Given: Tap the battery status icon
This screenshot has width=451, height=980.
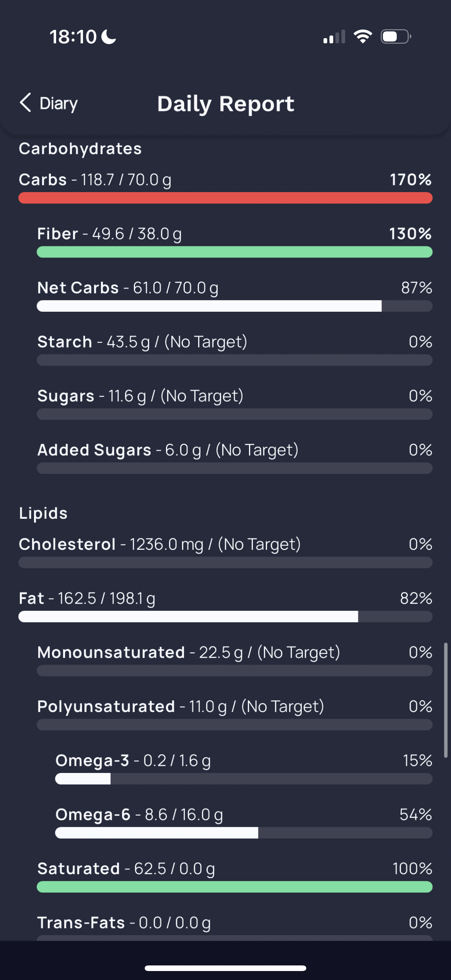Looking at the screenshot, I should coord(396,37).
